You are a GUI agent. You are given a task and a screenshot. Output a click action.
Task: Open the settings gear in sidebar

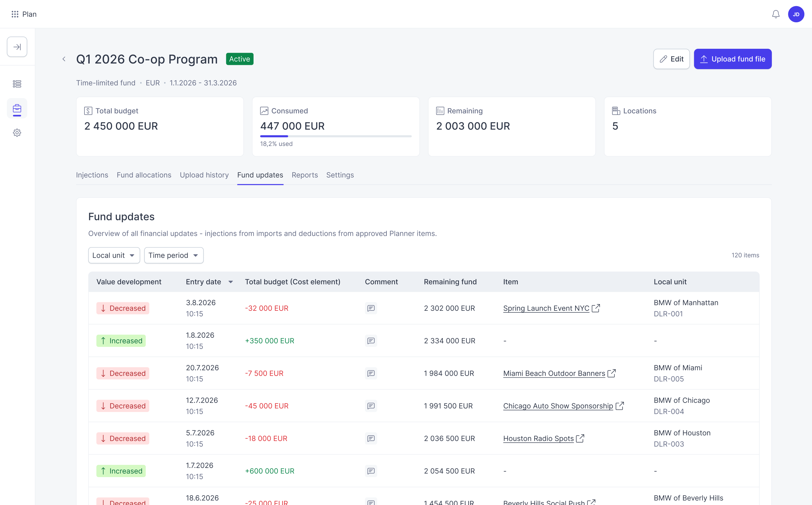(17, 133)
